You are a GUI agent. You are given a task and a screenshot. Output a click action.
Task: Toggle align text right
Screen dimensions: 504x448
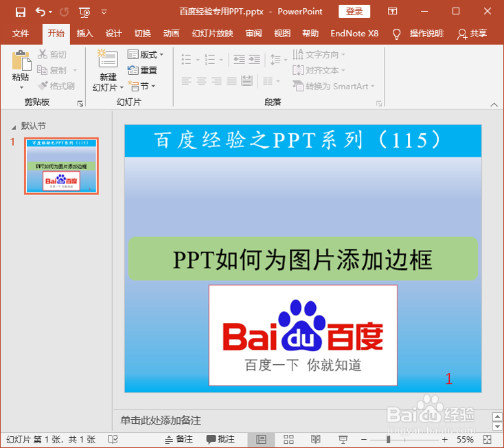point(216,80)
